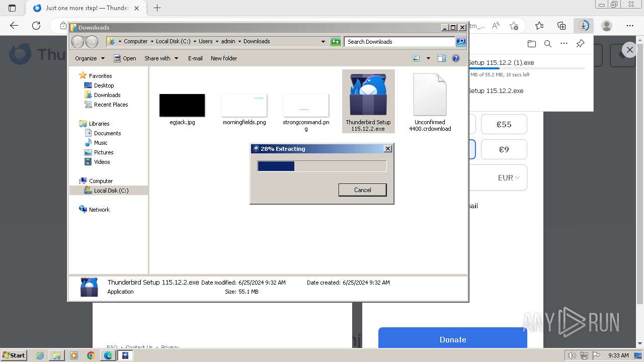Close the donation overlay with X
Viewport: 644px width, 362px height.
(x=629, y=50)
